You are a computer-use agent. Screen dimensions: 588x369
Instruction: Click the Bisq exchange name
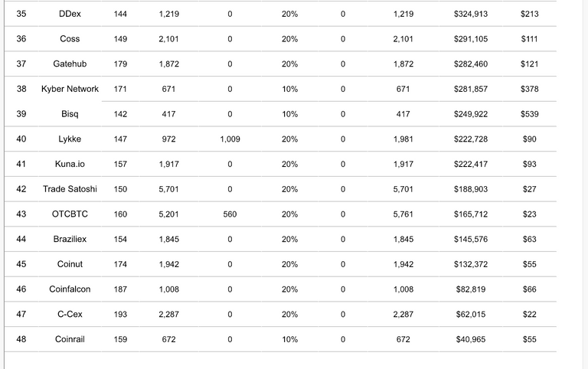pos(70,114)
